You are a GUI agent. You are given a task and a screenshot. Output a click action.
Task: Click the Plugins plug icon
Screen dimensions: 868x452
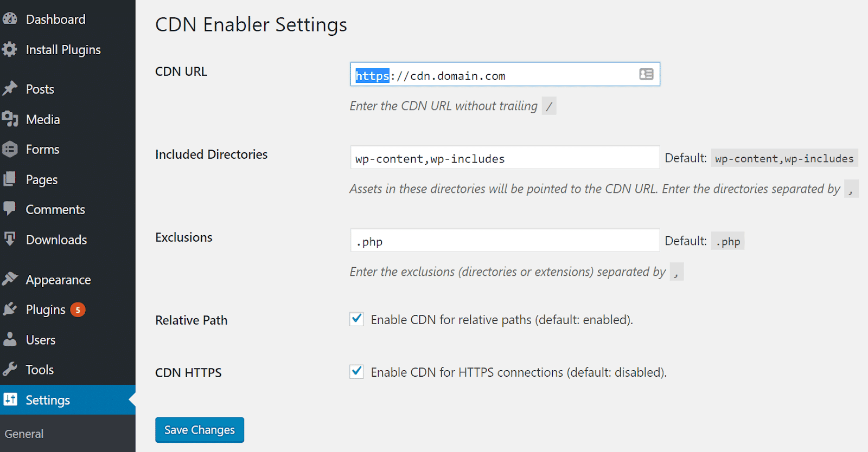[11, 309]
